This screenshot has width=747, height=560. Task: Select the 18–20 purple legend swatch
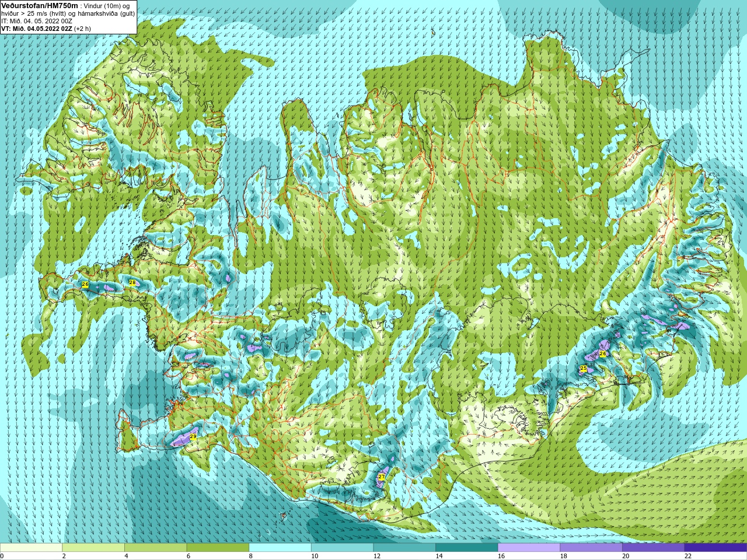pos(591,548)
